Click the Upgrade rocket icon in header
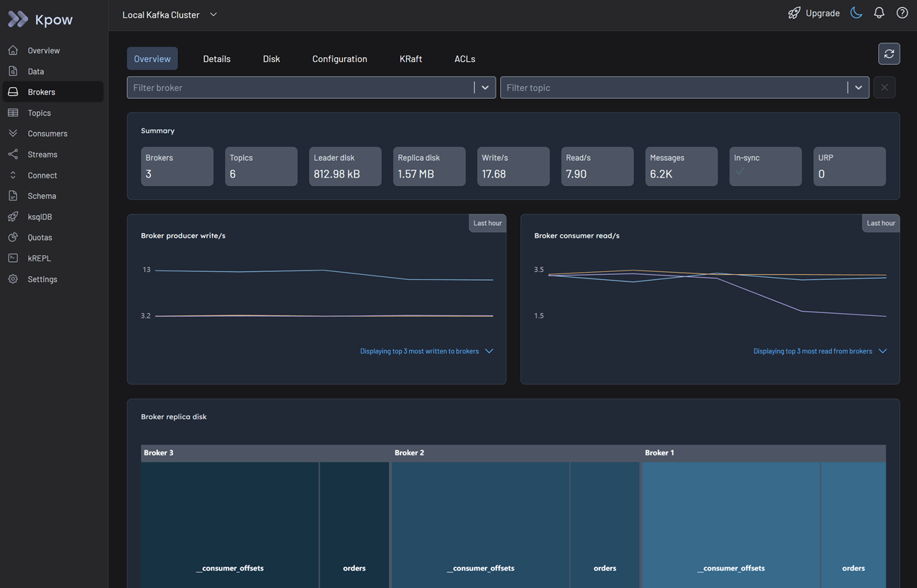917x588 pixels. tap(794, 13)
